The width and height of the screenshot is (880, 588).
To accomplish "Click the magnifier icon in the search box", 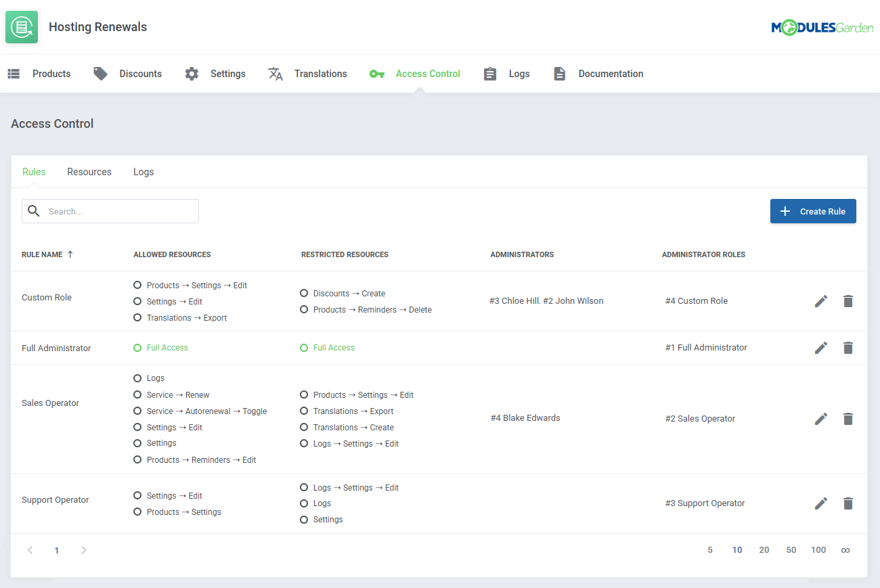I will coord(34,211).
